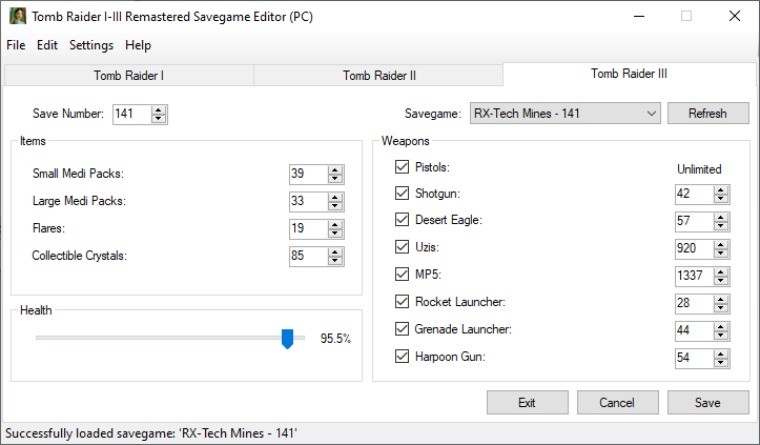Decrease Flares count with down arrow
The width and height of the screenshot is (760, 445).
[x=335, y=234]
